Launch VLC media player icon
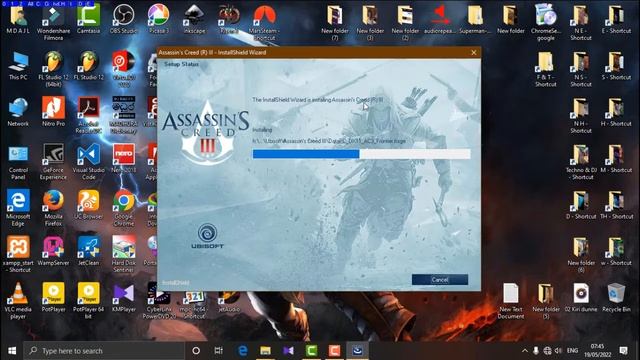 pyautogui.click(x=18, y=301)
